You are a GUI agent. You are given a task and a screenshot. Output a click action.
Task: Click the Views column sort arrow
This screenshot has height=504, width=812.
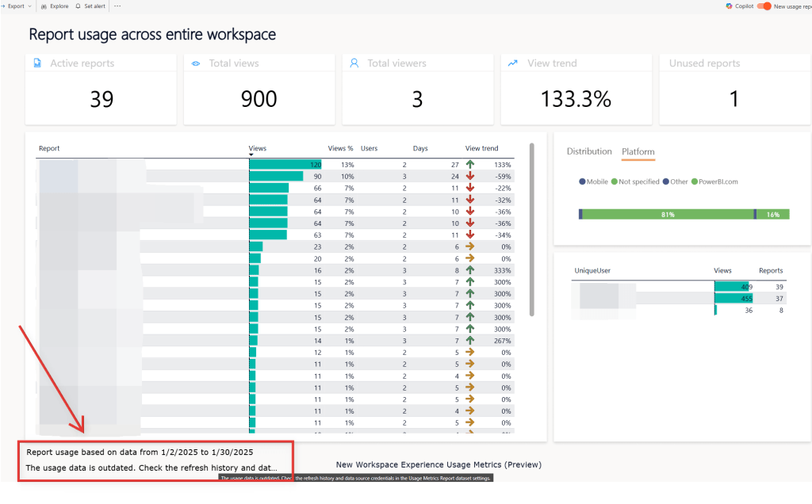pos(251,155)
